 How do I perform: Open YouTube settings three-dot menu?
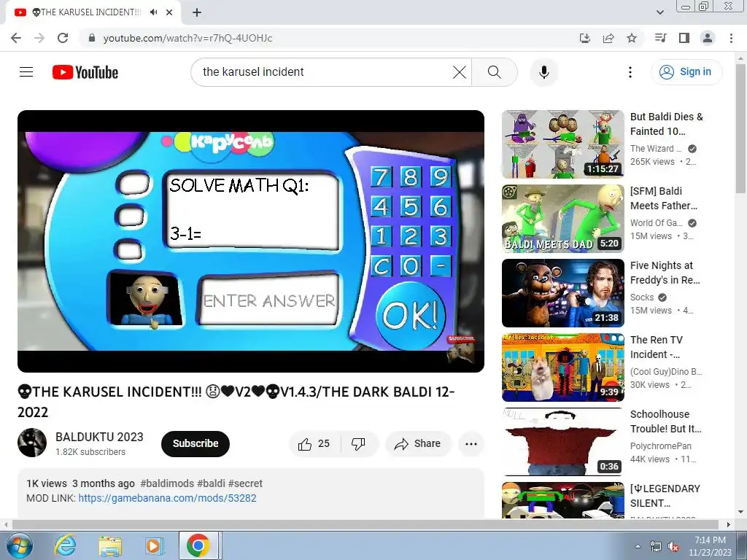(630, 72)
